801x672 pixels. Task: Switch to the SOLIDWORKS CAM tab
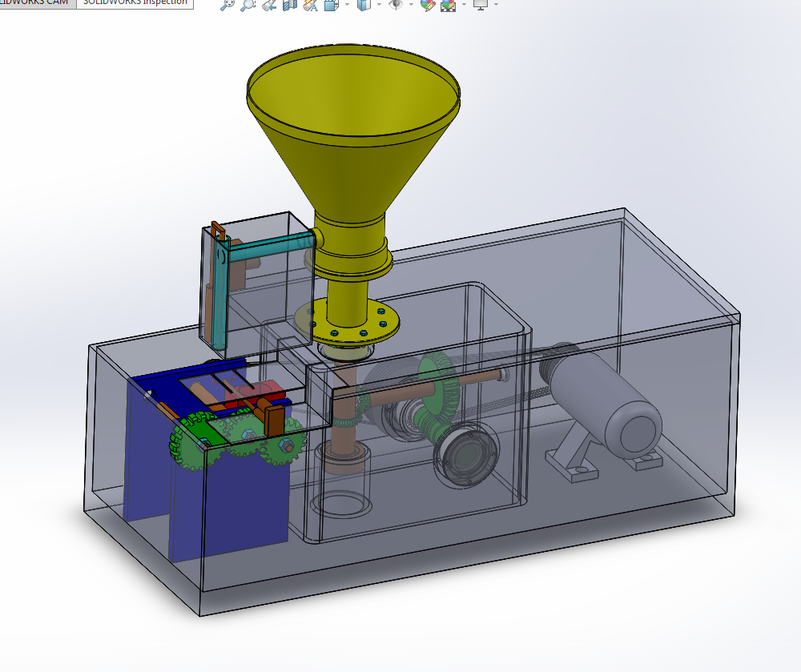click(x=38, y=3)
